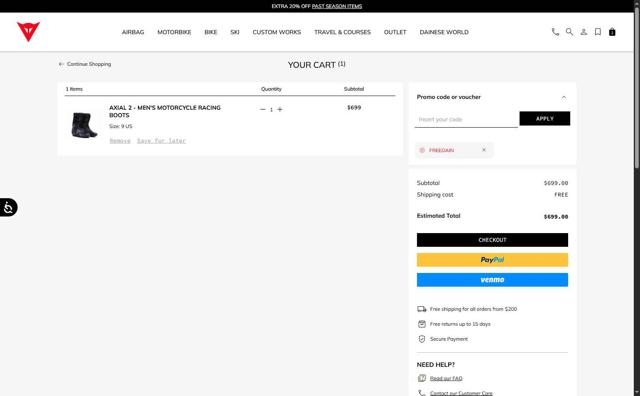Go back via Continue Shopping link
Viewport: 640px width, 396px height.
(85, 64)
